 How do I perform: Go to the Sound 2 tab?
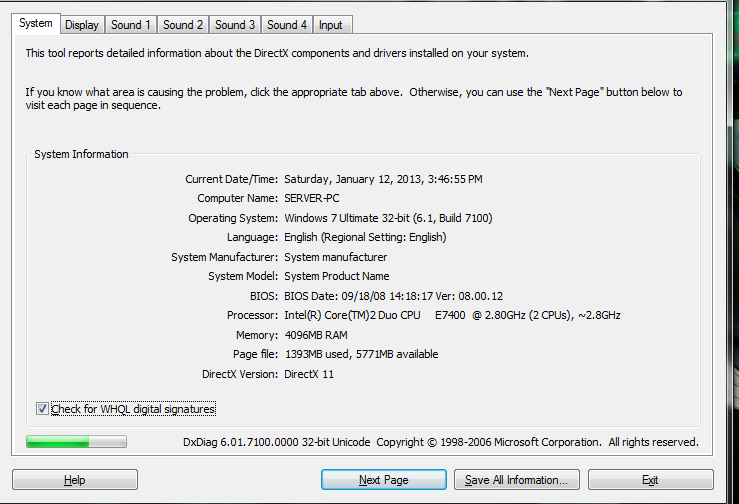pos(183,25)
